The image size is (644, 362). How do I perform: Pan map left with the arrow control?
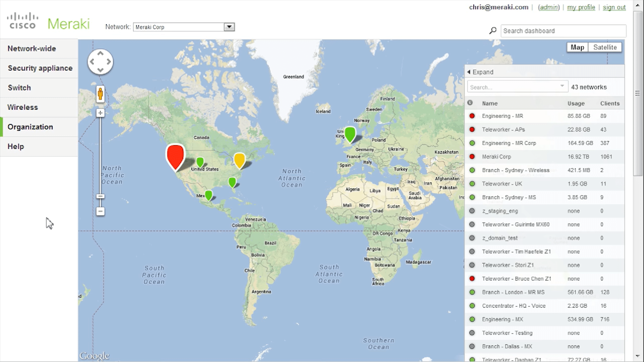[92, 62]
